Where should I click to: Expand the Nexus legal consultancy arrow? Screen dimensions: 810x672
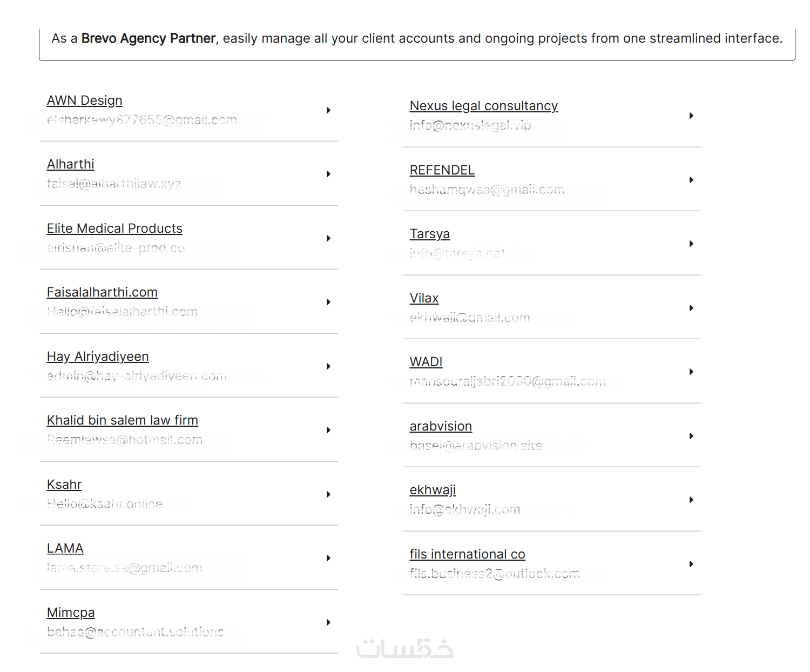coord(691,116)
